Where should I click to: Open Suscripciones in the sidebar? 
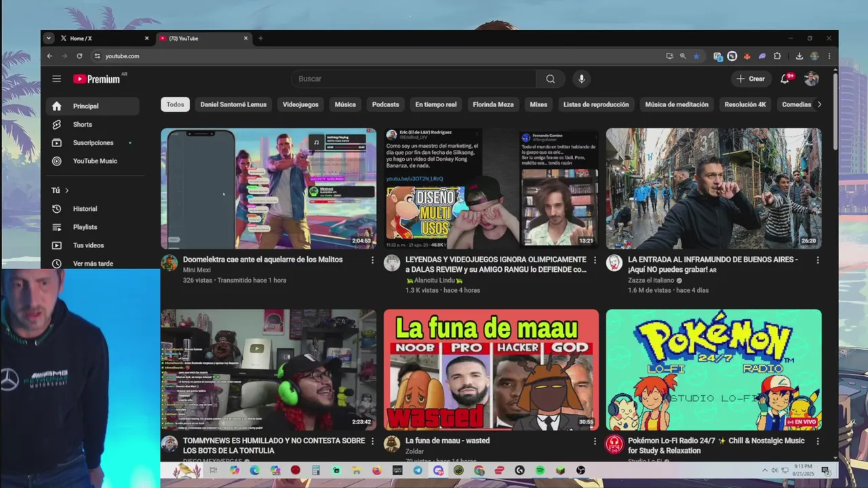point(93,142)
